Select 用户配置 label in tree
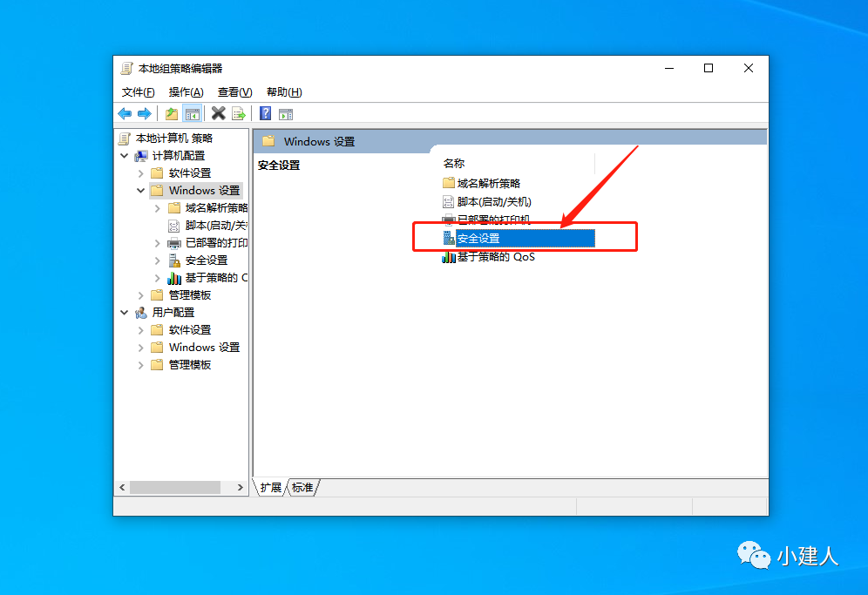Image resolution: width=868 pixels, height=595 pixels. pos(173,313)
